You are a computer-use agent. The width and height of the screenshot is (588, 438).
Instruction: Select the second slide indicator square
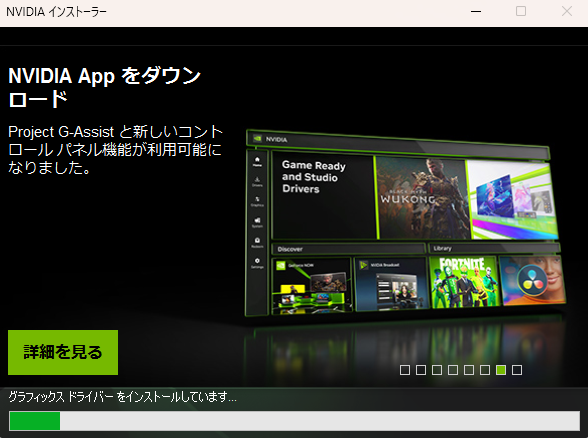[x=421, y=370]
